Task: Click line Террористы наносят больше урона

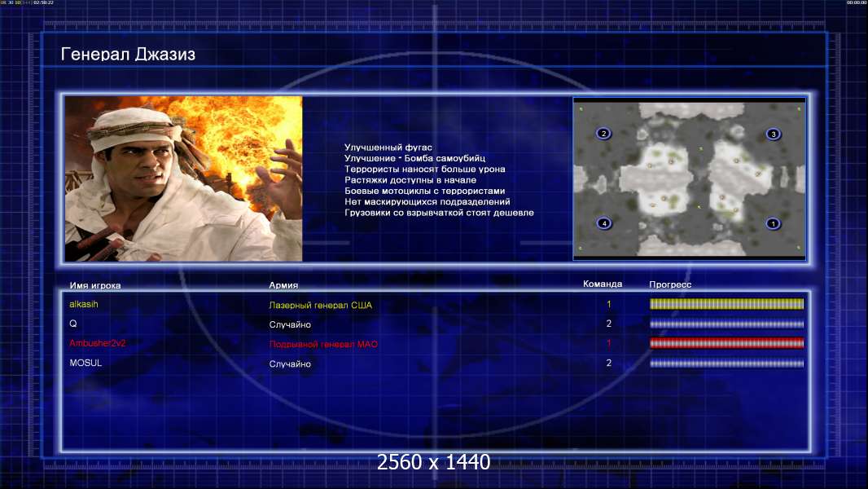Action: point(424,169)
